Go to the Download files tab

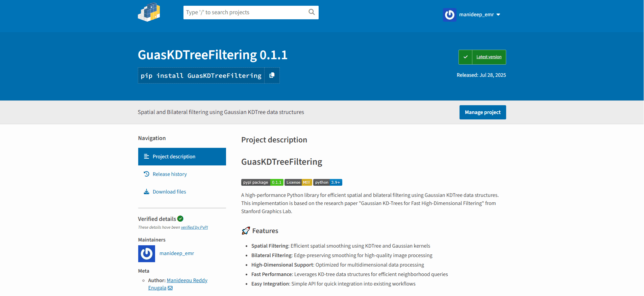click(169, 192)
